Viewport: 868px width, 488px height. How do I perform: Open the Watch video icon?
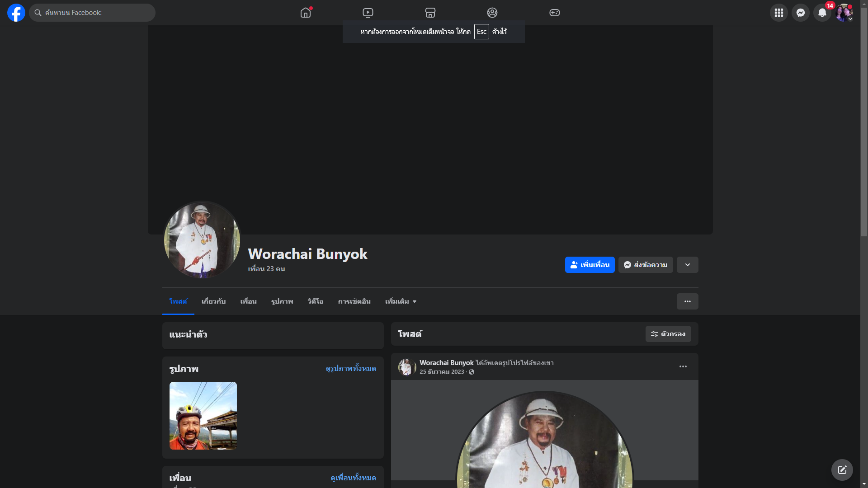[368, 13]
